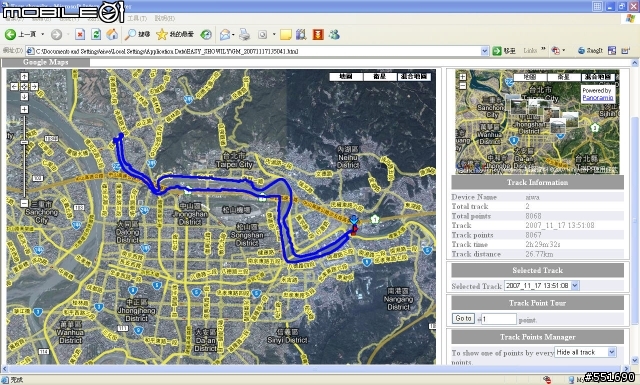Open the 工具(T) Tools menu
This screenshot has width=640, height=385.
(137, 18)
